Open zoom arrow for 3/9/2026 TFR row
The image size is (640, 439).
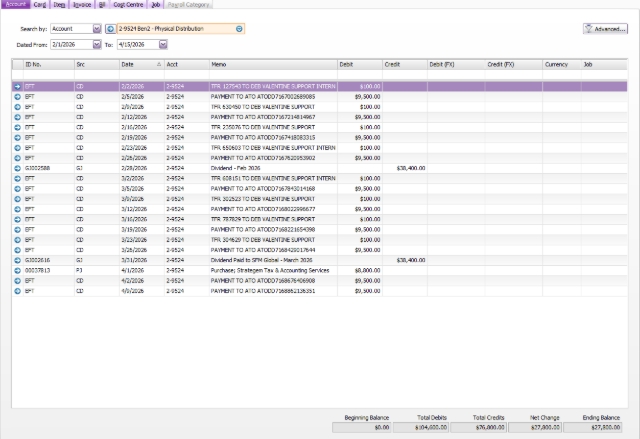click(x=17, y=199)
